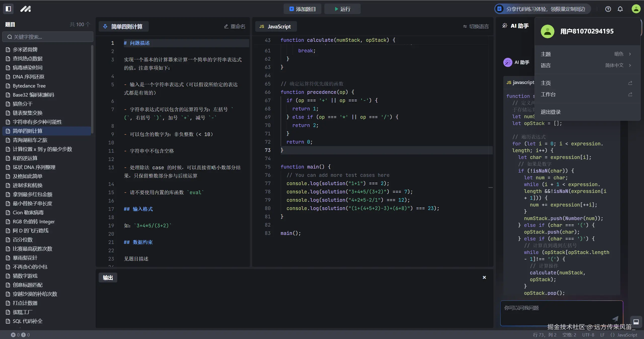Image resolution: width=644 pixels, height=339 pixels.
Task: Click the keyword search input field
Action: tap(48, 37)
